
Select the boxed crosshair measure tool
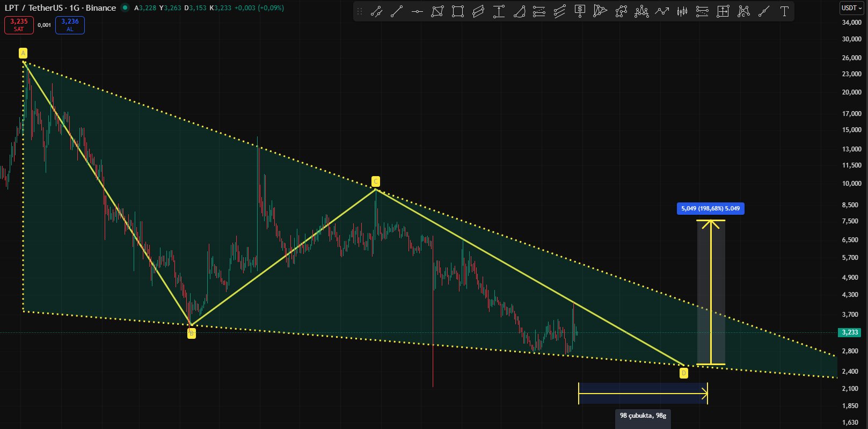(723, 11)
